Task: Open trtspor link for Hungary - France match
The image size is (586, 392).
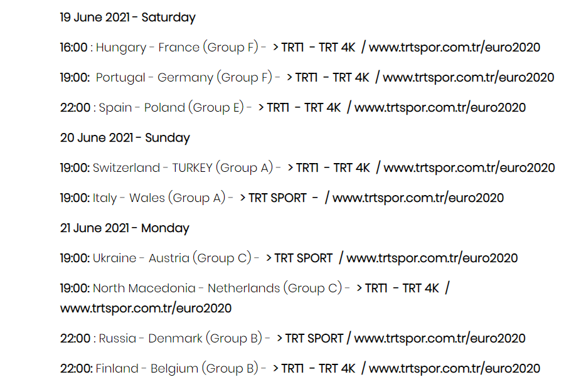Action: [454, 48]
